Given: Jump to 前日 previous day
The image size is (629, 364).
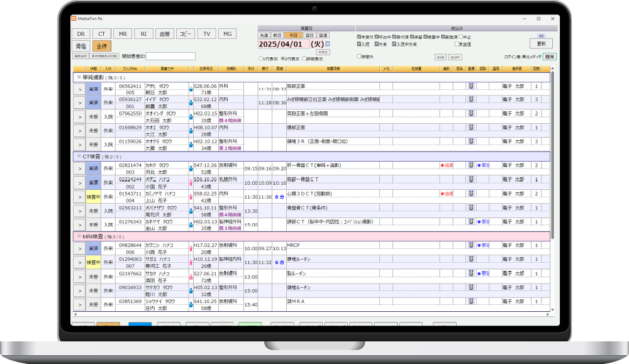Looking at the screenshot, I should [x=277, y=35].
